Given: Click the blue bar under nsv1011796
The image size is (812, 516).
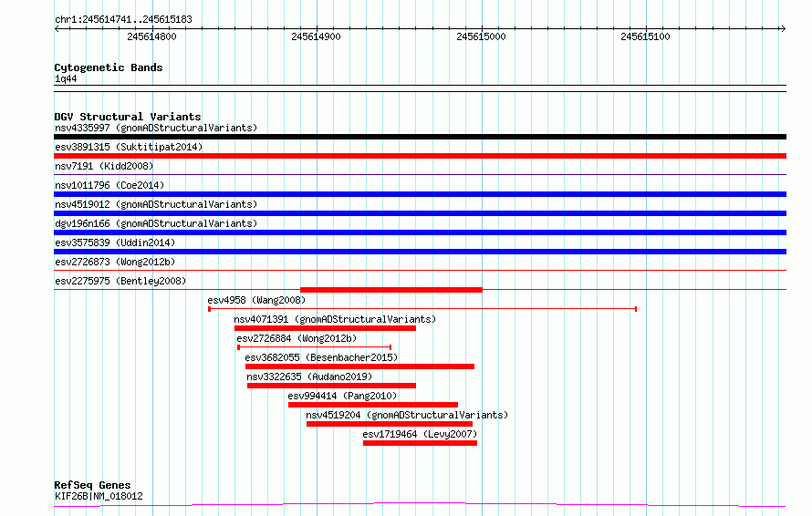Looking at the screenshot, I should coord(420,194).
